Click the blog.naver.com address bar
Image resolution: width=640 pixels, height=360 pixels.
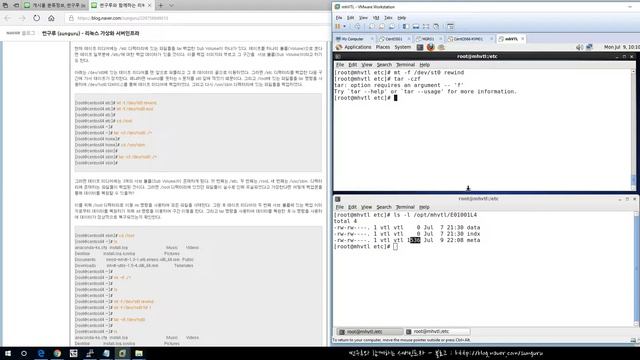click(196, 18)
